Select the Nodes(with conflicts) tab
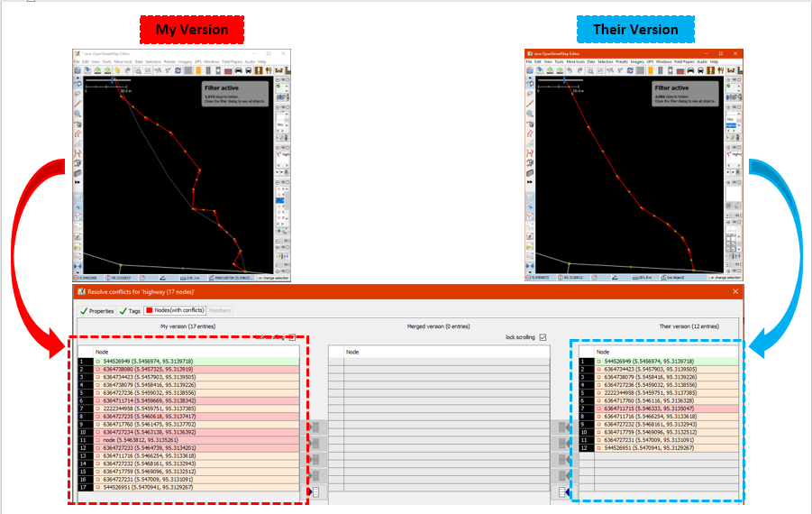Screen dimensions: 812x514 (x=176, y=310)
